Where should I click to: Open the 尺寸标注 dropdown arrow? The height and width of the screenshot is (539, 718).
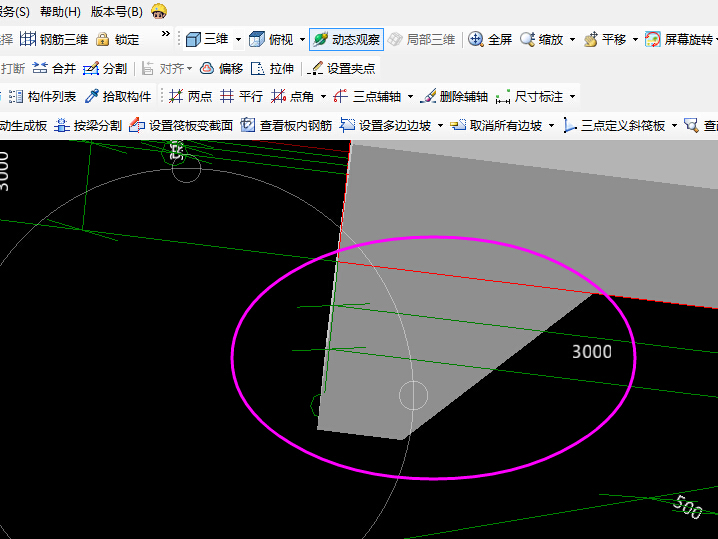(572, 97)
